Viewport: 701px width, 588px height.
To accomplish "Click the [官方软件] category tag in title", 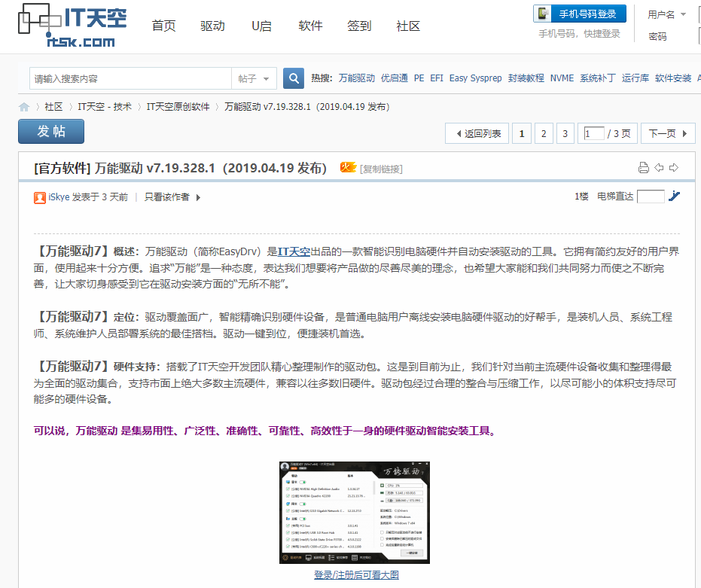I will (x=62, y=169).
